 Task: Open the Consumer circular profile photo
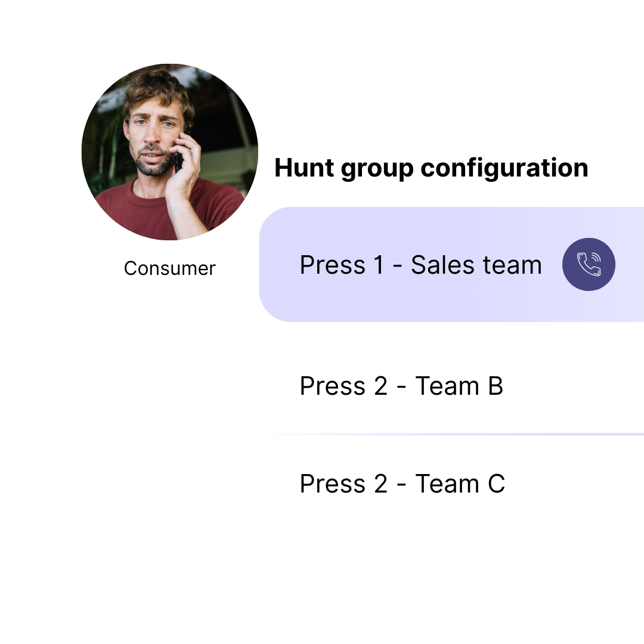click(x=169, y=152)
